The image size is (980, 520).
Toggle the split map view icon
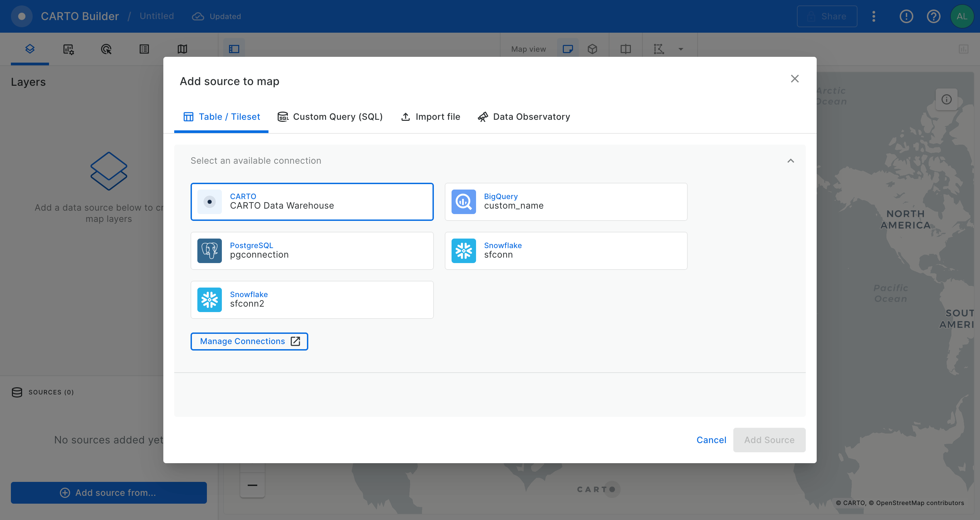pos(625,49)
